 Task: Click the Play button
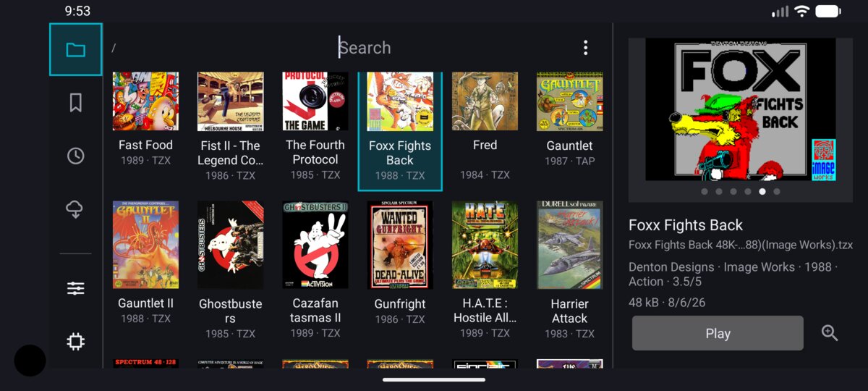718,333
